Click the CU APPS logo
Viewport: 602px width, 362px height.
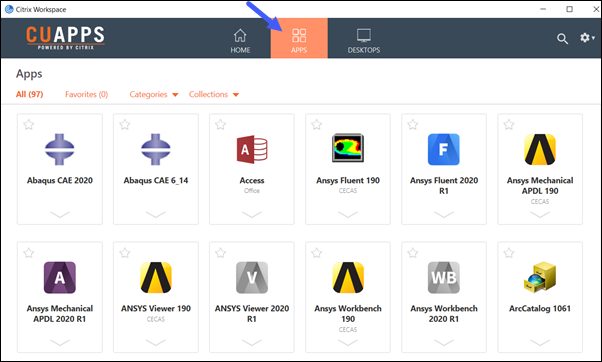[65, 38]
